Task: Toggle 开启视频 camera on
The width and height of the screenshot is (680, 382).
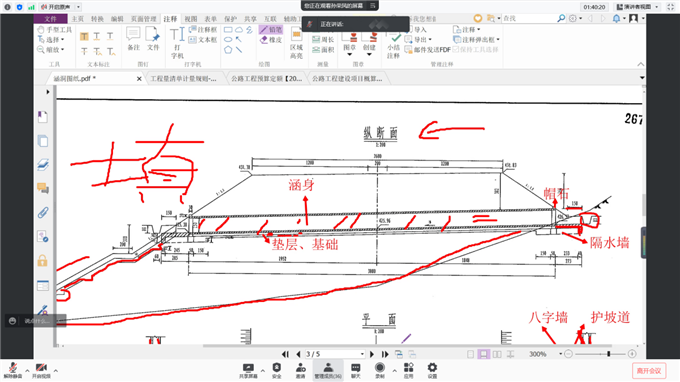Action: (41, 371)
